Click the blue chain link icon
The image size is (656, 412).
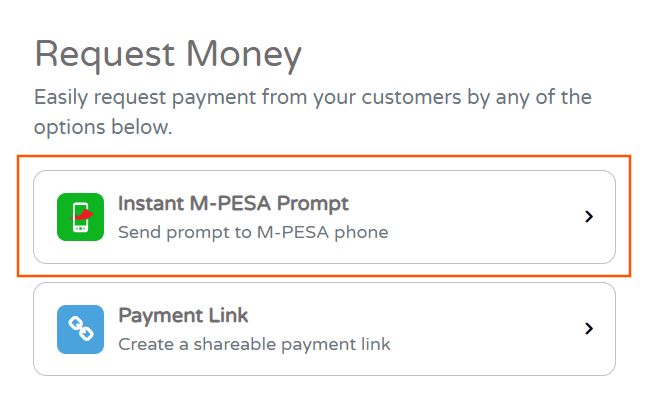pos(80,329)
